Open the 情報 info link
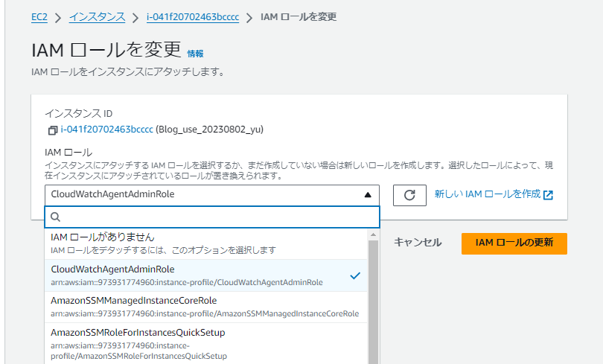Image resolution: width=603 pixels, height=364 pixels. 195,54
